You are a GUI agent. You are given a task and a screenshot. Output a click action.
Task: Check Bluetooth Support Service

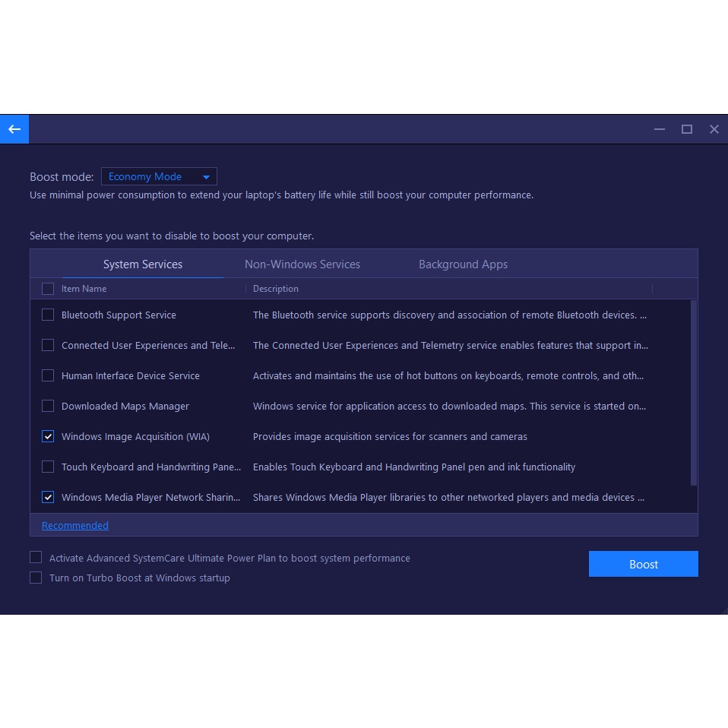[x=48, y=315]
